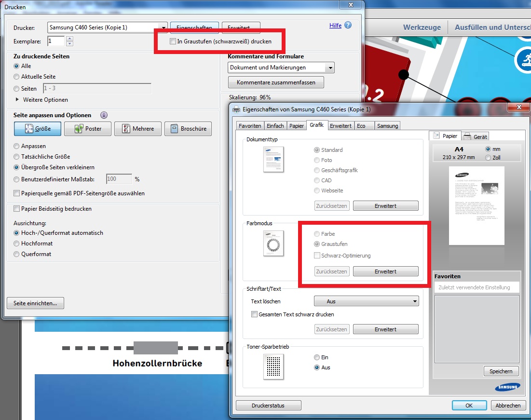Open the Text löschen dropdown
The height and width of the screenshot is (420, 531).
[x=367, y=301]
